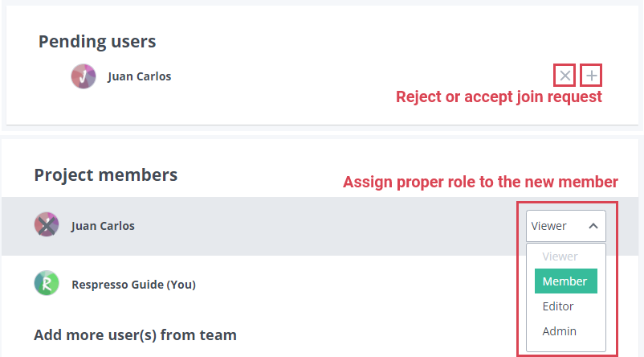Image resolution: width=644 pixels, height=357 pixels.
Task: Click the pending user Juan Carlos avatar
Action: [84, 76]
